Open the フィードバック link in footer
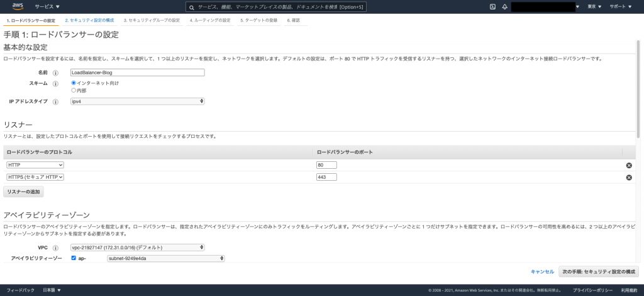 (21, 290)
